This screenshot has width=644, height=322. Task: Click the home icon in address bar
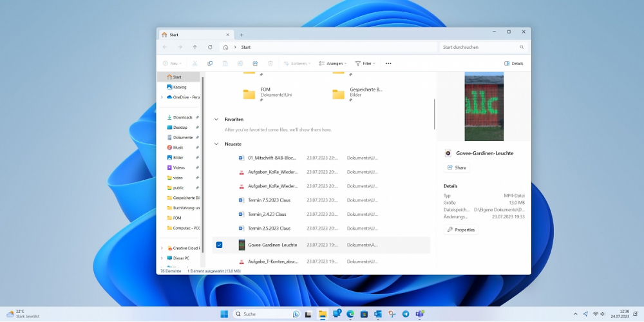pos(225,47)
